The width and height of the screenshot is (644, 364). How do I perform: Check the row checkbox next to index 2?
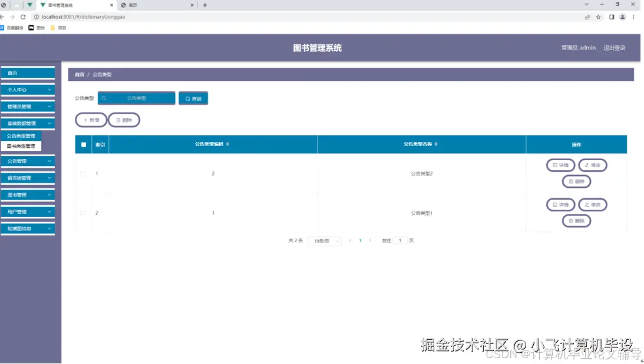pyautogui.click(x=83, y=213)
